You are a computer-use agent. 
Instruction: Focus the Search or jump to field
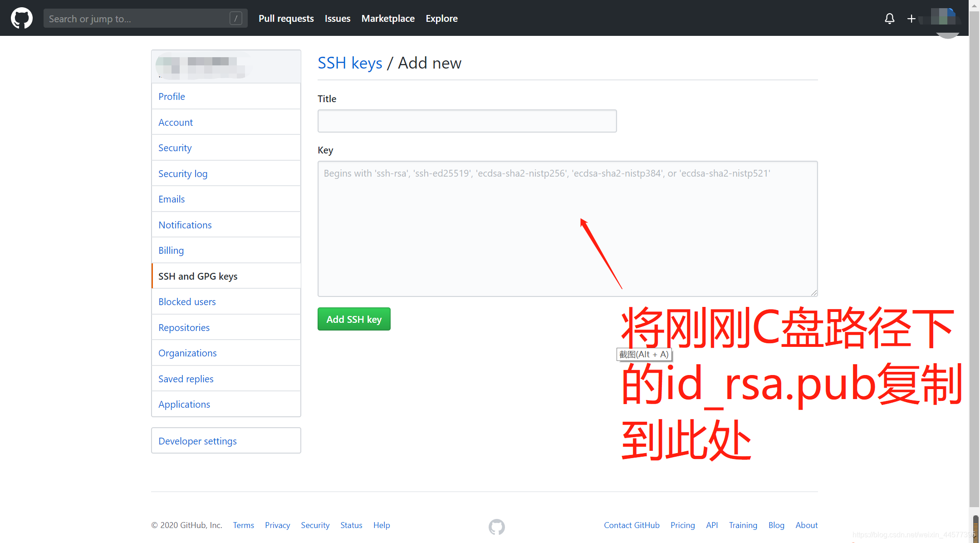145,19
